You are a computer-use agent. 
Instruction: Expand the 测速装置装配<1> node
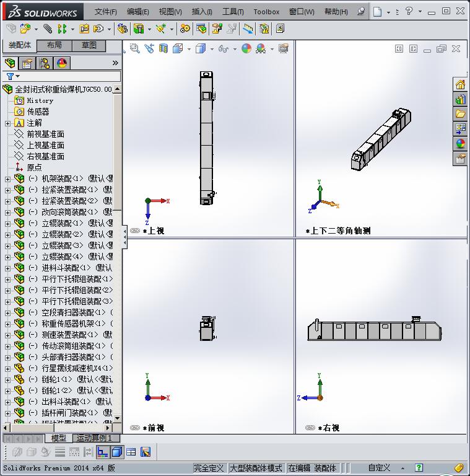coord(7,335)
